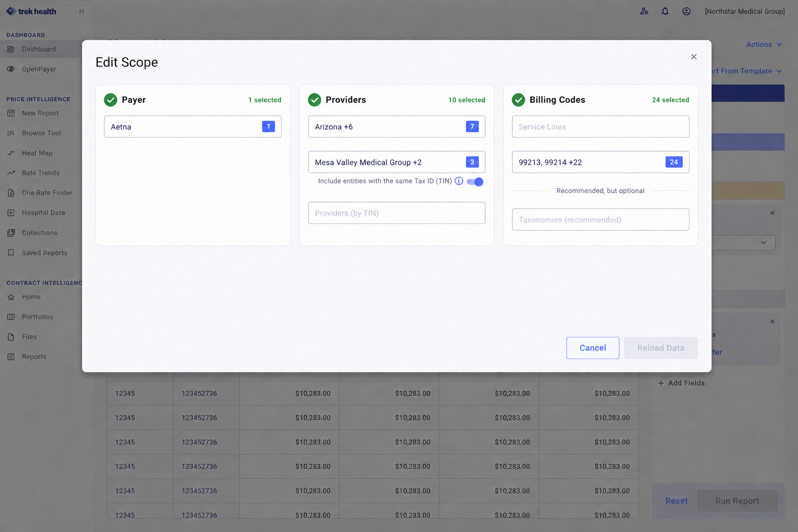Open Rate Trends page
The image size is (798, 532).
point(41,173)
